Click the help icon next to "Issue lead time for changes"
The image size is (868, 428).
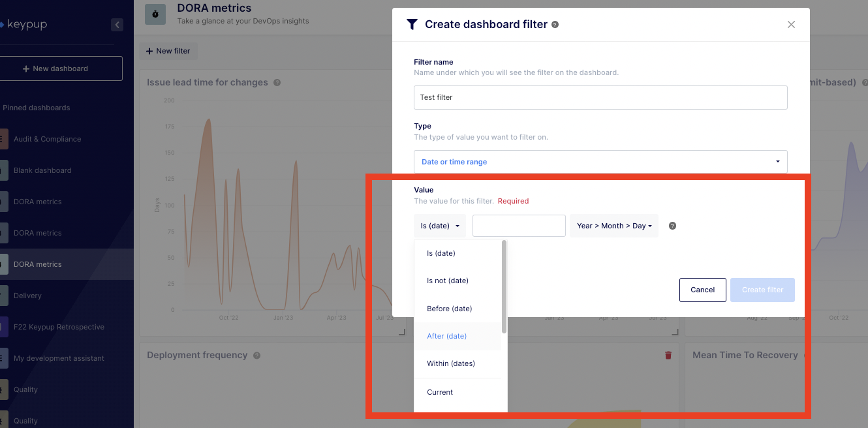(x=277, y=83)
